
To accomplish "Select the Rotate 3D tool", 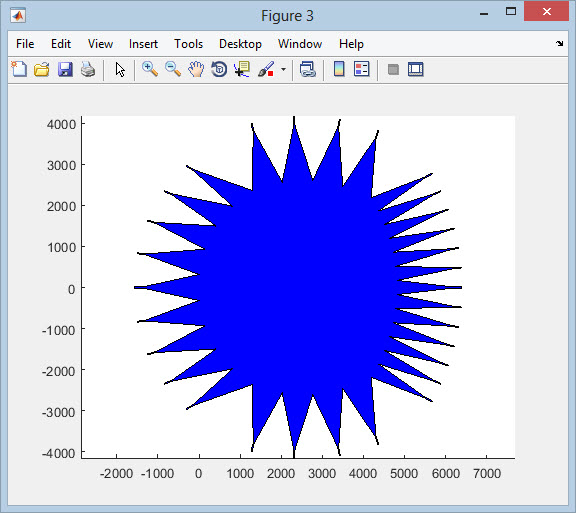I will pos(219,69).
